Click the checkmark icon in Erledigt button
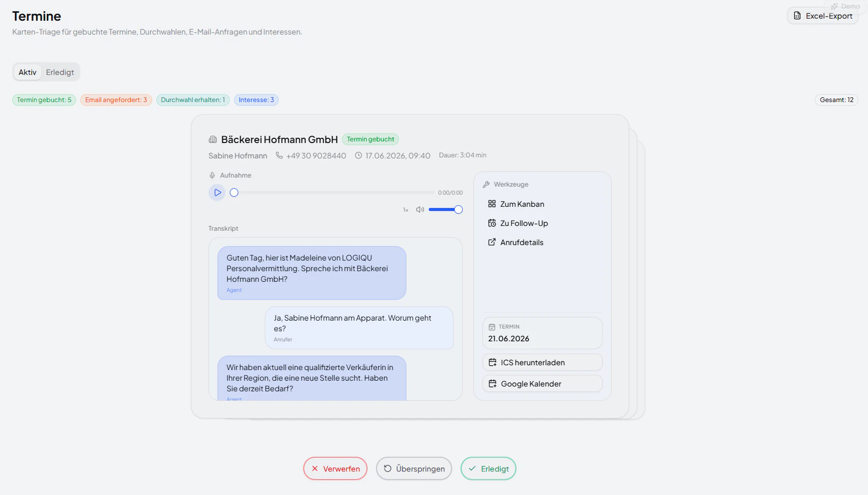Image resolution: width=868 pixels, height=495 pixels. pyautogui.click(x=472, y=468)
